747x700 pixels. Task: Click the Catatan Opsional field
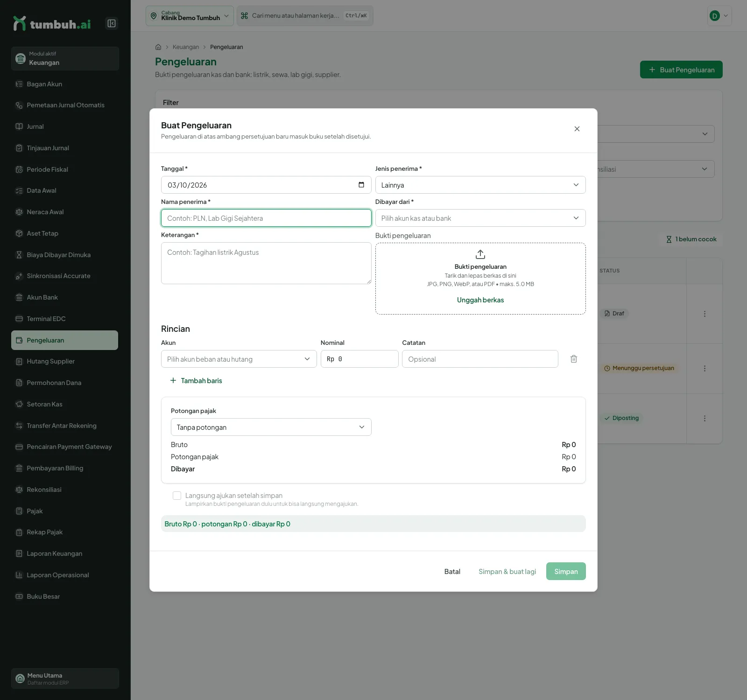click(x=480, y=359)
